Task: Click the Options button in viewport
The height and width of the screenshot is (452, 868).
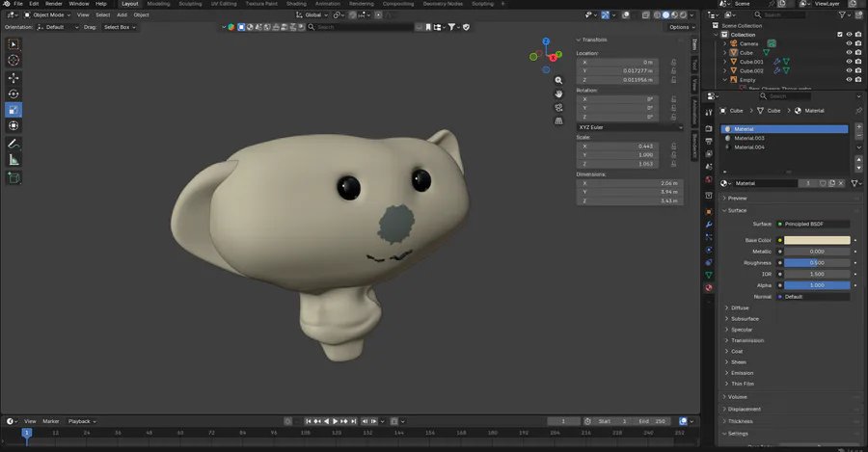Action: click(x=681, y=27)
